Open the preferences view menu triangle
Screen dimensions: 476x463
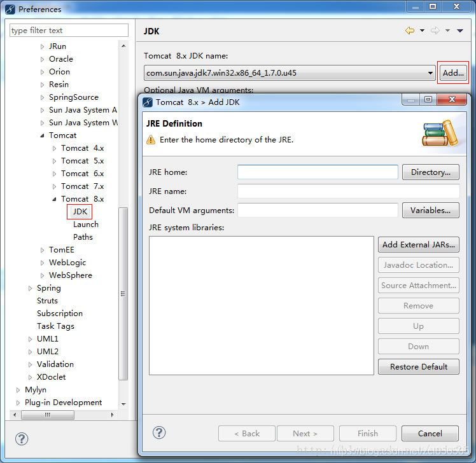coord(460,31)
